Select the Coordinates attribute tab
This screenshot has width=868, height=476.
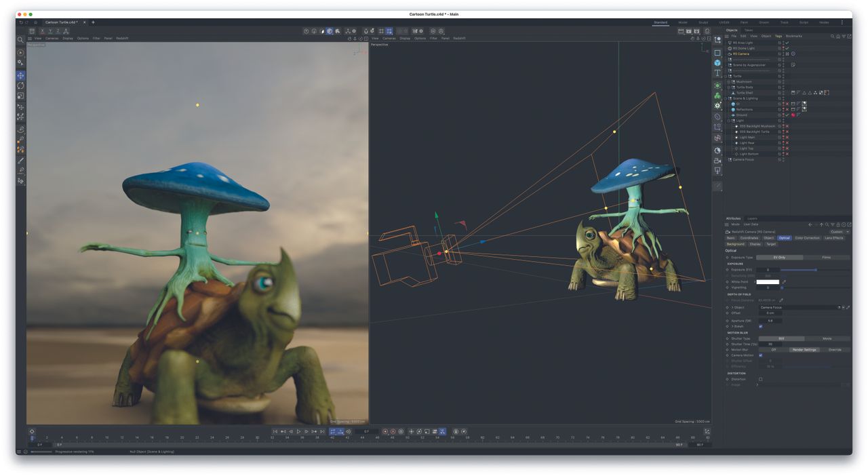pos(749,238)
